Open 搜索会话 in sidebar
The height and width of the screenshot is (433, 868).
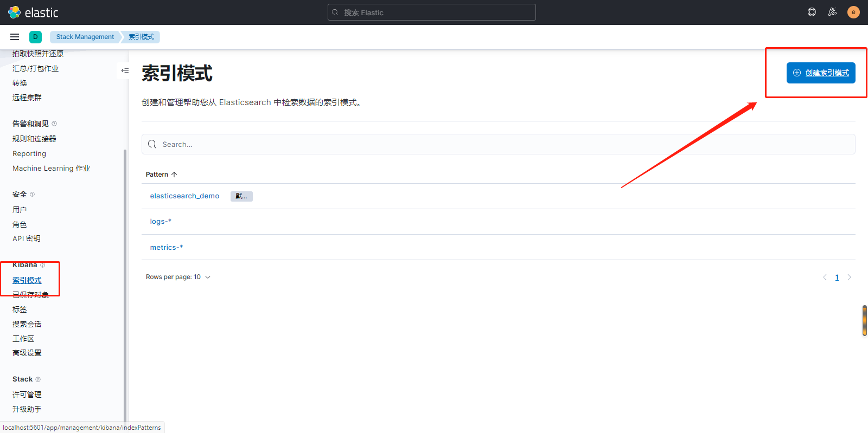(27, 324)
